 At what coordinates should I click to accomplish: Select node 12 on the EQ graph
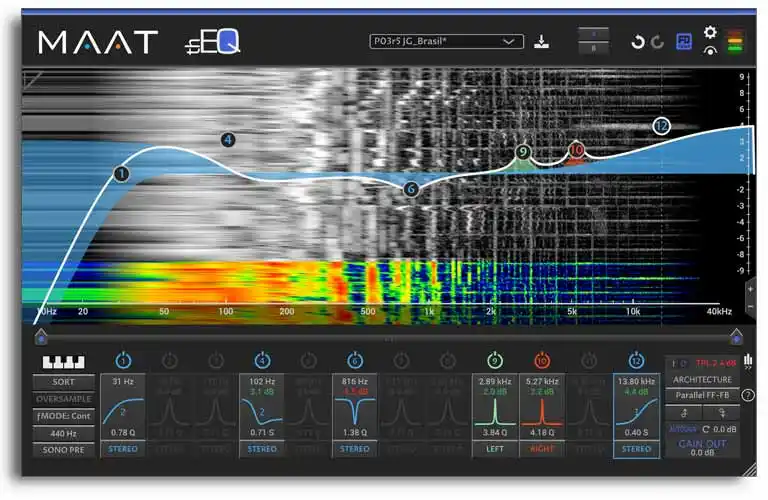click(661, 126)
